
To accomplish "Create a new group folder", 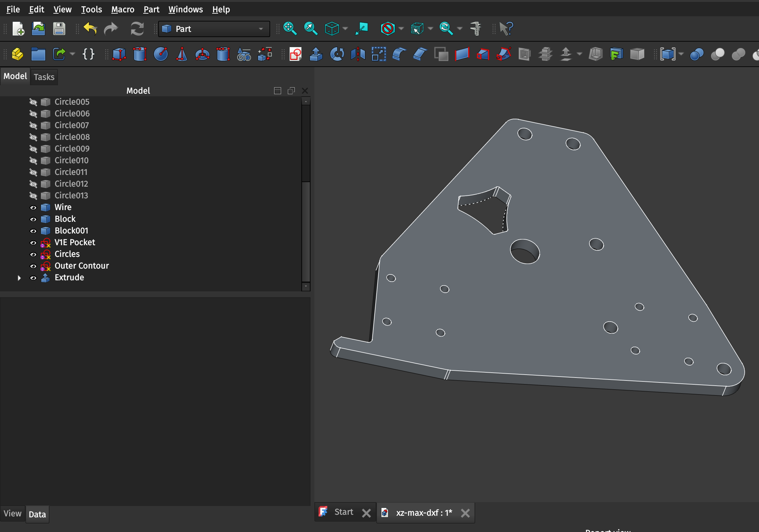I will click(38, 54).
